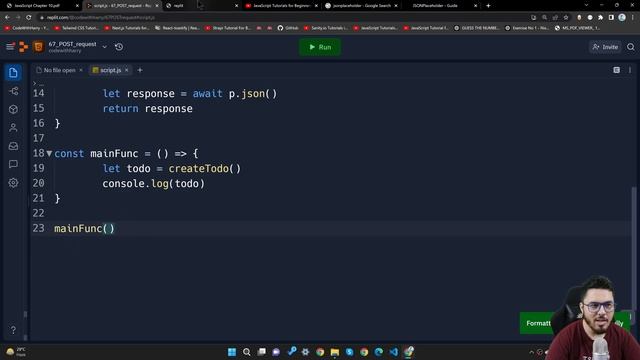Image resolution: width=640 pixels, height=360 pixels.
Task: Toggle the editor layout pane icon
Action: [x=616, y=70]
